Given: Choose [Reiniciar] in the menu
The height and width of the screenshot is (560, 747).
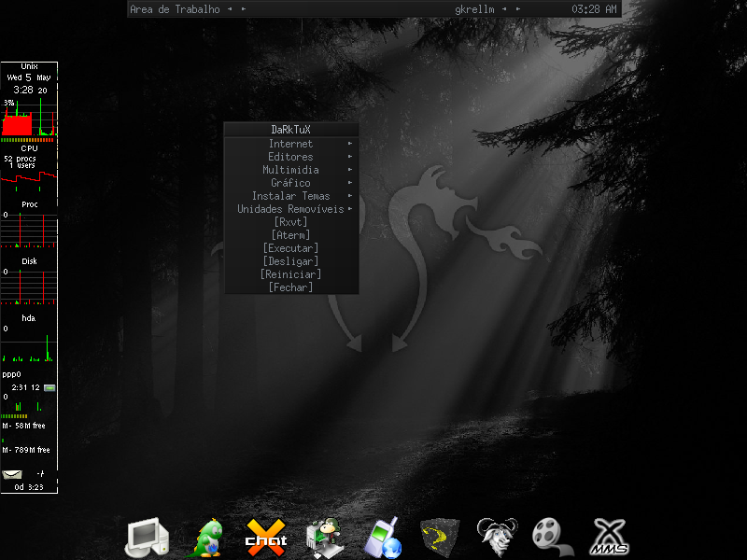Looking at the screenshot, I should point(290,274).
